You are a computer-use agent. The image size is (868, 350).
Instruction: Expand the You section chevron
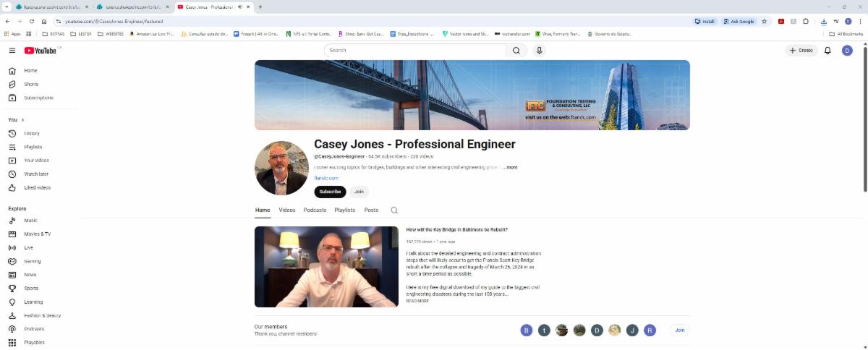click(22, 120)
